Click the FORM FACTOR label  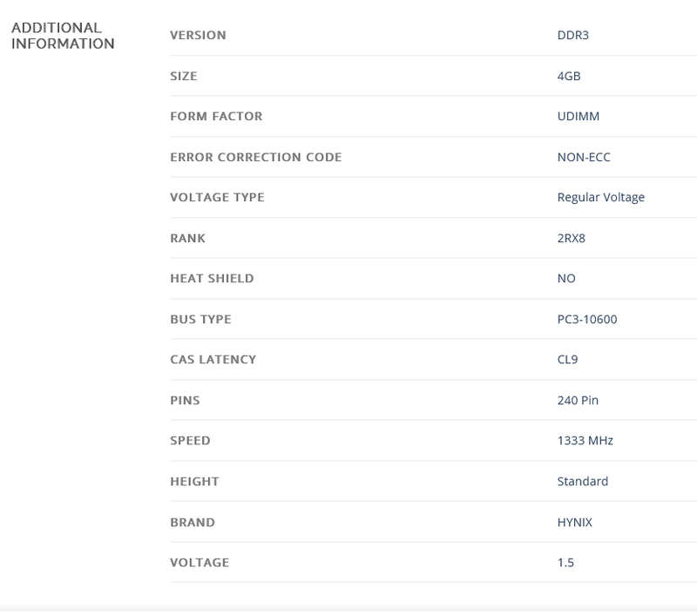click(216, 117)
